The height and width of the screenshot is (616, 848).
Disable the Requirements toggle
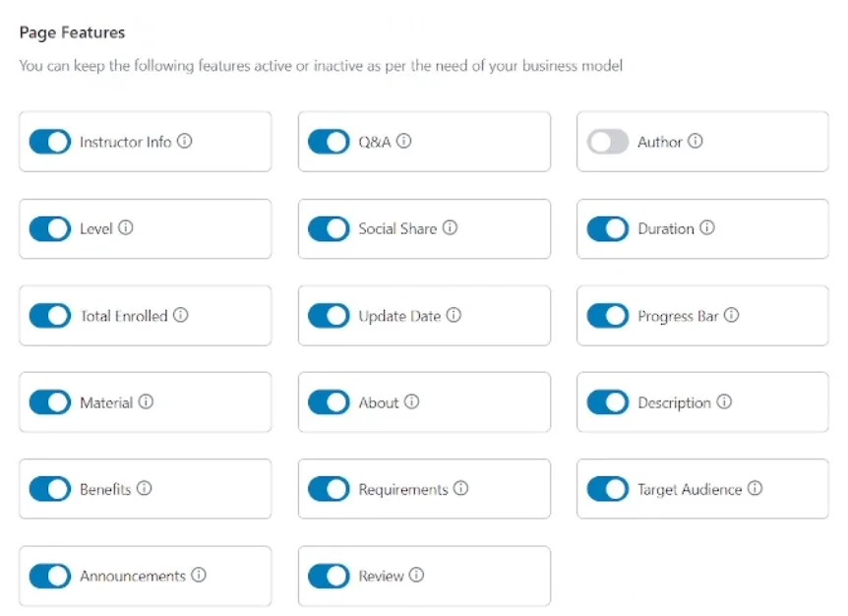[329, 489]
